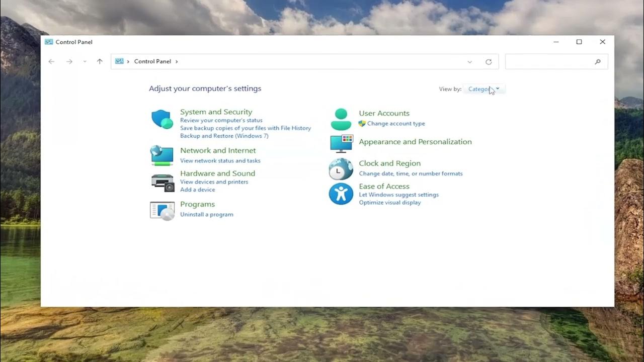Click the Control Panel title bar icon
The image size is (644, 362).
(x=49, y=42)
